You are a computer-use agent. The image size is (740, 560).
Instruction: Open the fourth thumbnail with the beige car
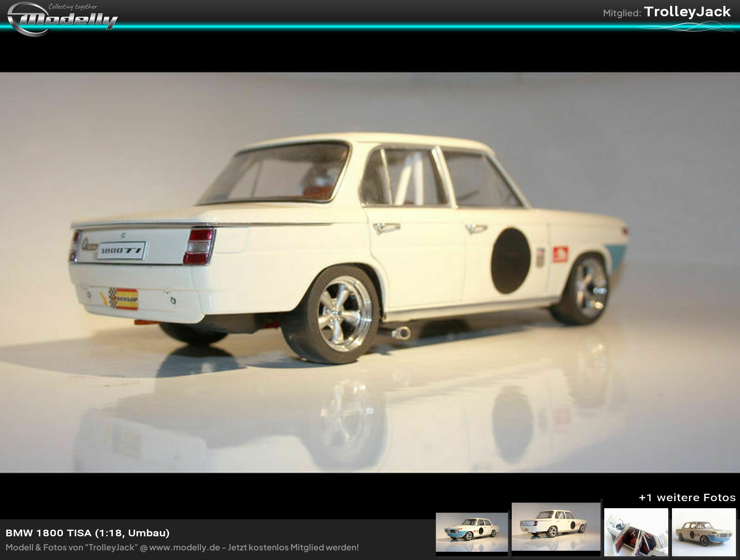click(704, 532)
